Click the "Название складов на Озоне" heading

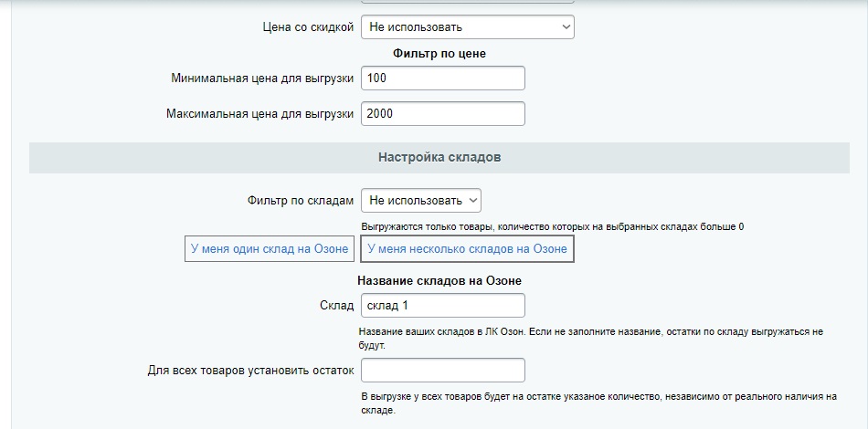click(x=439, y=280)
